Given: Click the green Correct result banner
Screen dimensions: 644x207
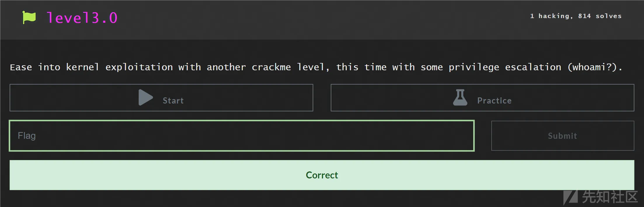Looking at the screenshot, I should [322, 175].
